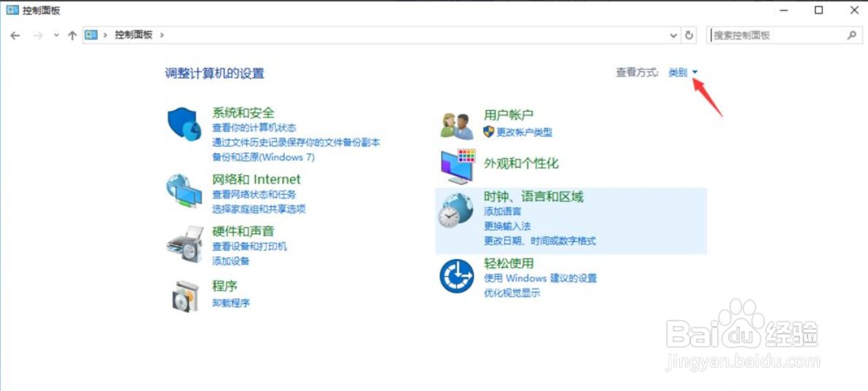Click the back navigation arrow
The image size is (868, 391).
pyautogui.click(x=15, y=35)
